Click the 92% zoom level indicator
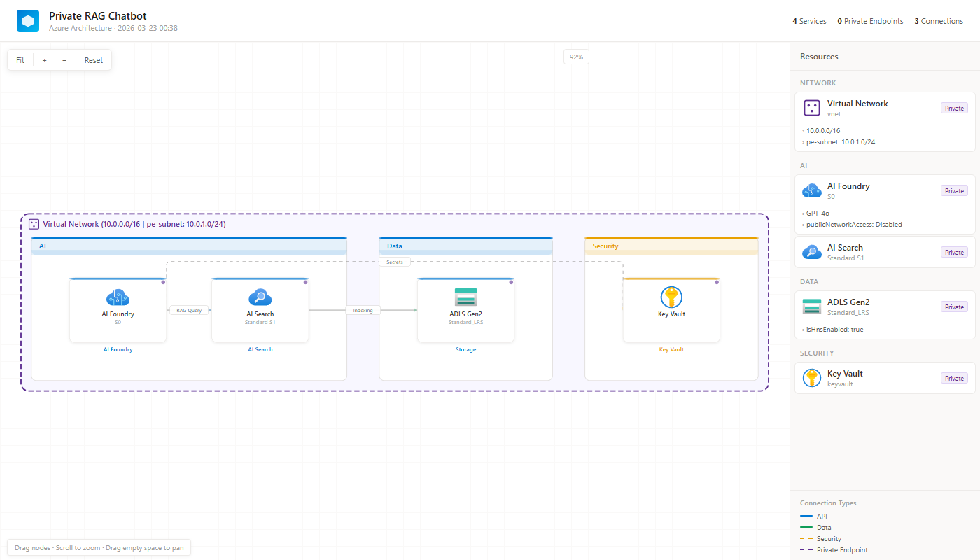Image resolution: width=980 pixels, height=560 pixels. point(576,57)
